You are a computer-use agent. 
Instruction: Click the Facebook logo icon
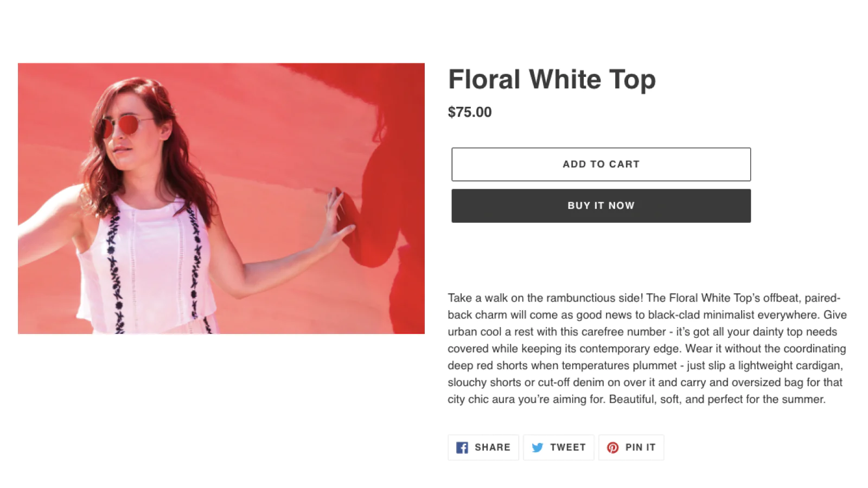point(462,447)
